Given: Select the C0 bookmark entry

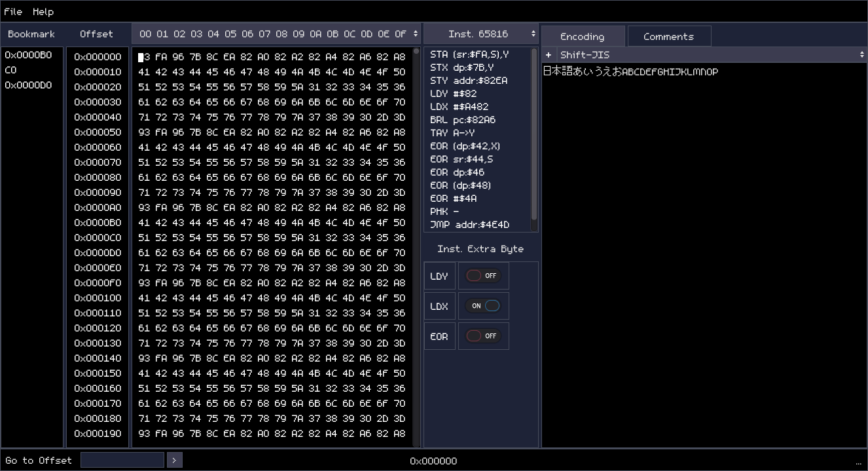Looking at the screenshot, I should click(11, 70).
